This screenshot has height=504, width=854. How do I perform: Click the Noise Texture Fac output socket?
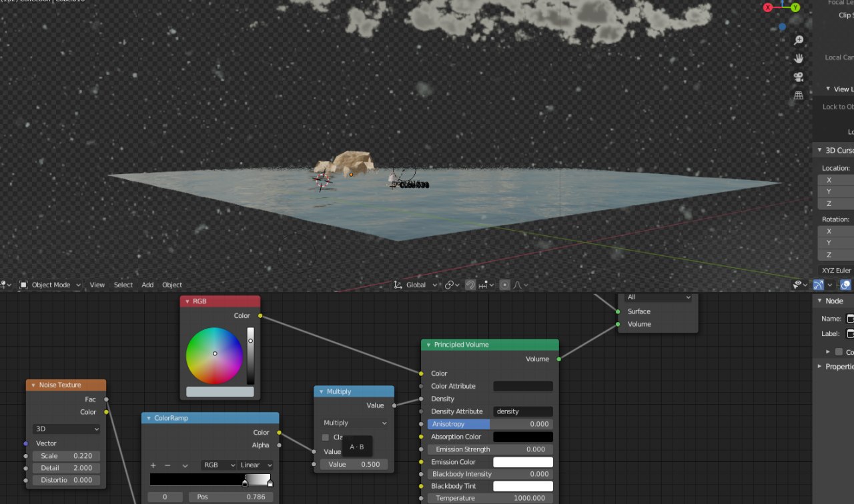(x=106, y=399)
